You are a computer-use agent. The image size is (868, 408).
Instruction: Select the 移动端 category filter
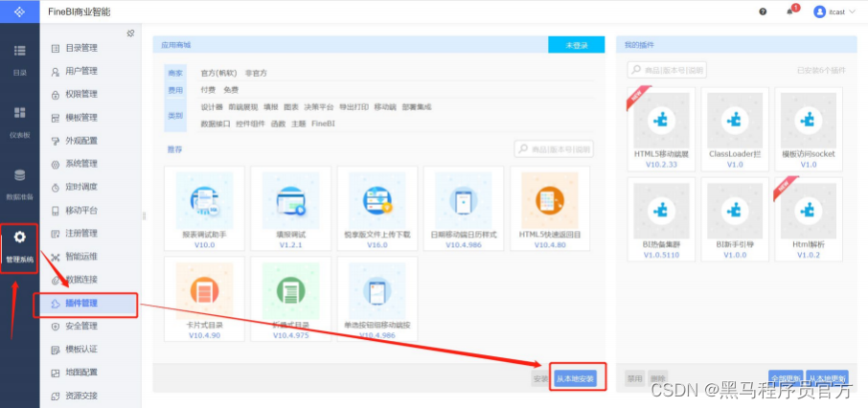coord(385,107)
